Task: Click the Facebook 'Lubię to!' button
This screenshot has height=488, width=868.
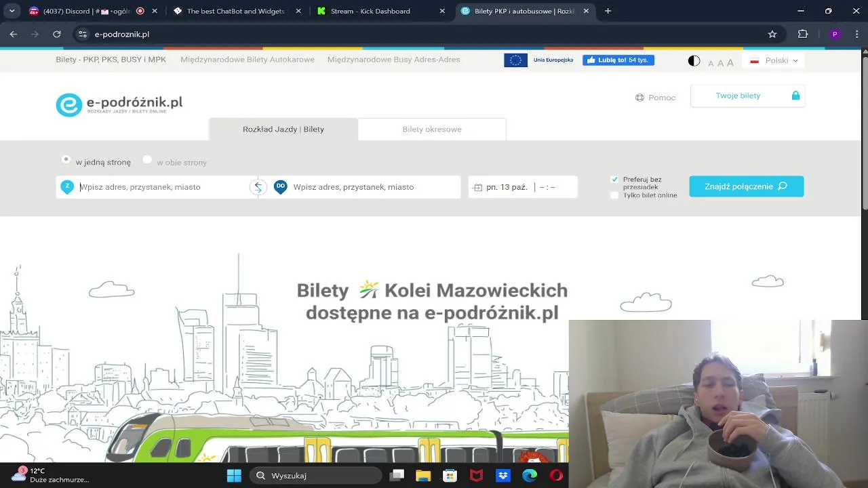Action: 618,60
